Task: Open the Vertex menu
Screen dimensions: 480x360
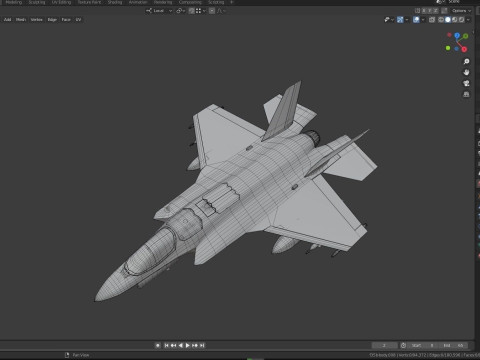Action: point(37,20)
